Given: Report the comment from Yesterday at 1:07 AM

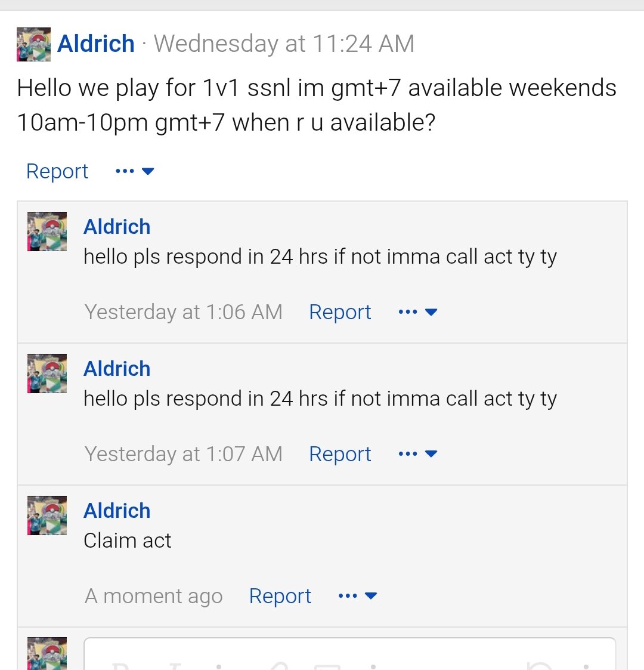Looking at the screenshot, I should pos(340,454).
